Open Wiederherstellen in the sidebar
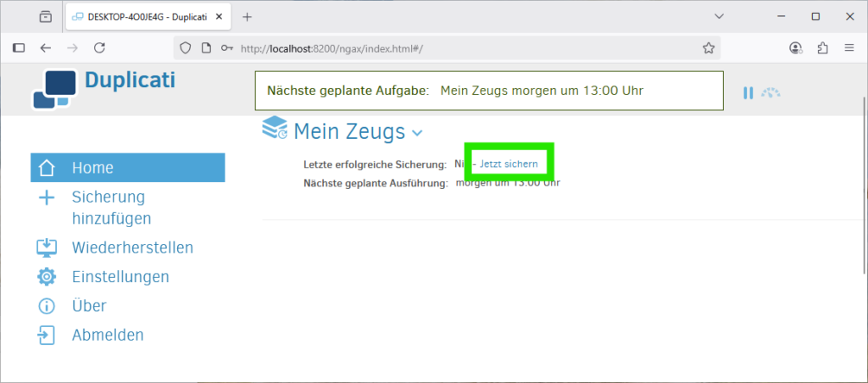This screenshot has height=383, width=868. click(132, 247)
